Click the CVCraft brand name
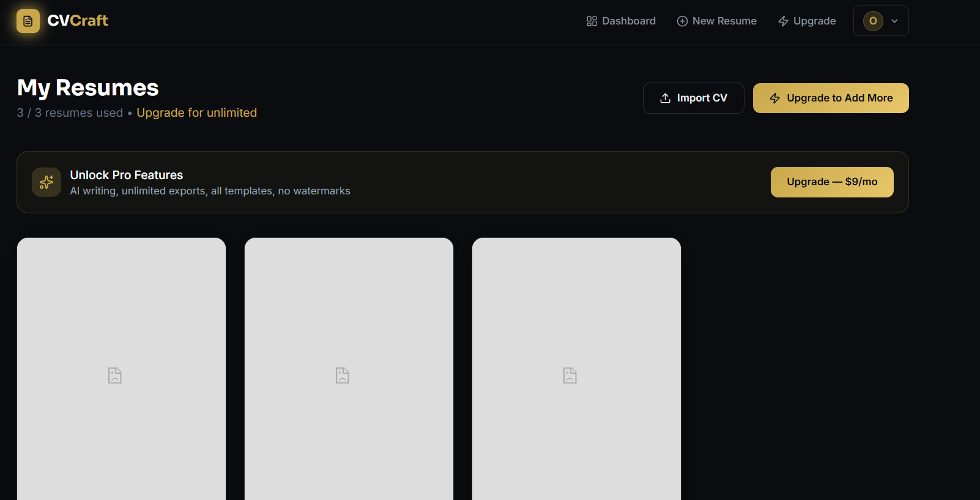Screen dimensions: 980x500 78,21
